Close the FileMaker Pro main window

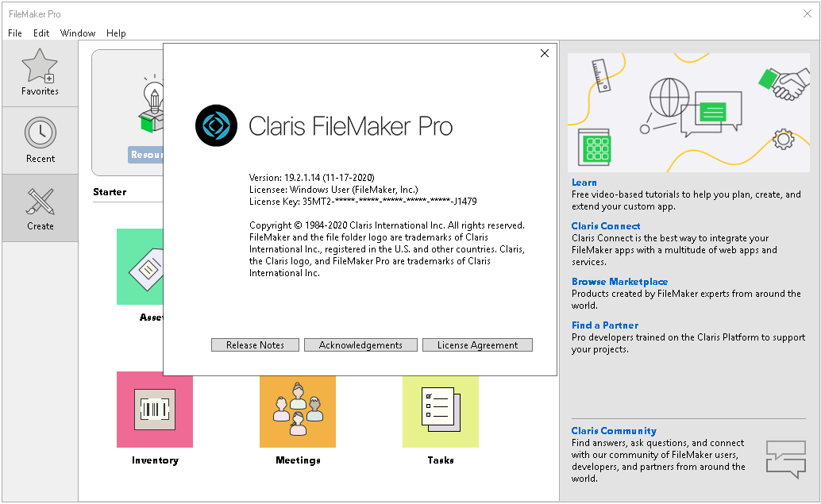pyautogui.click(x=807, y=13)
